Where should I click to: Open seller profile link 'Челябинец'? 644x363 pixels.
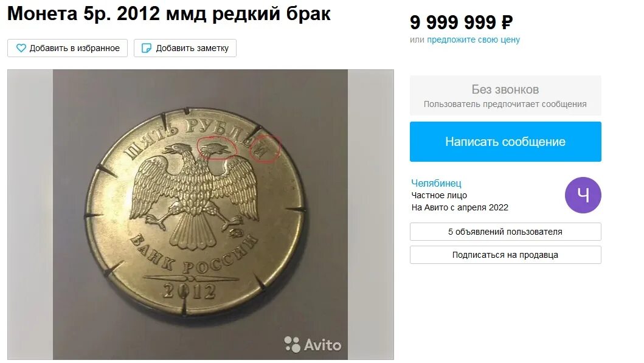[436, 183]
